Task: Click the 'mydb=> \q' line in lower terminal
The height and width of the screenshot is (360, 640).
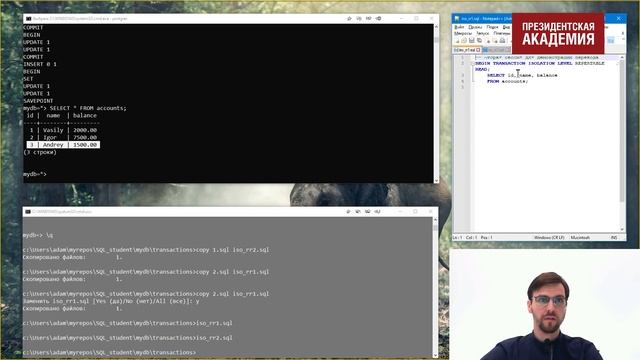Action: [38, 235]
